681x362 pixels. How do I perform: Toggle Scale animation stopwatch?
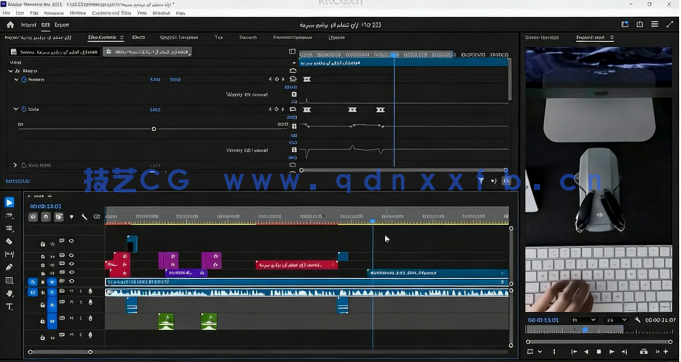coord(24,109)
